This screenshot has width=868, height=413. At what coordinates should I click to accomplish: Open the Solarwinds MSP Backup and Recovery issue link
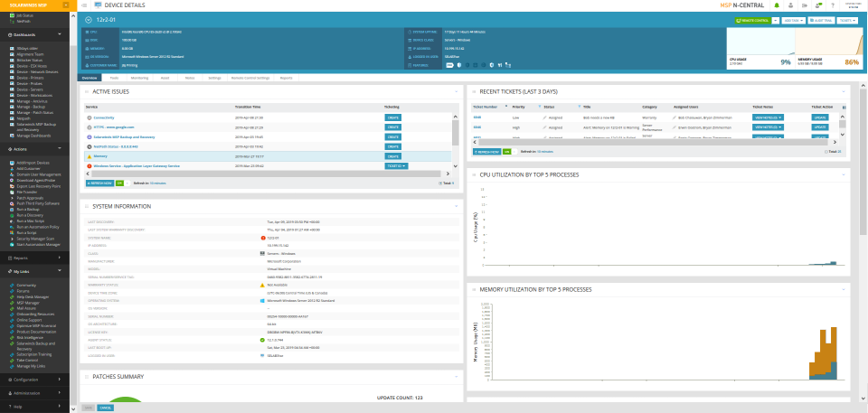click(124, 136)
